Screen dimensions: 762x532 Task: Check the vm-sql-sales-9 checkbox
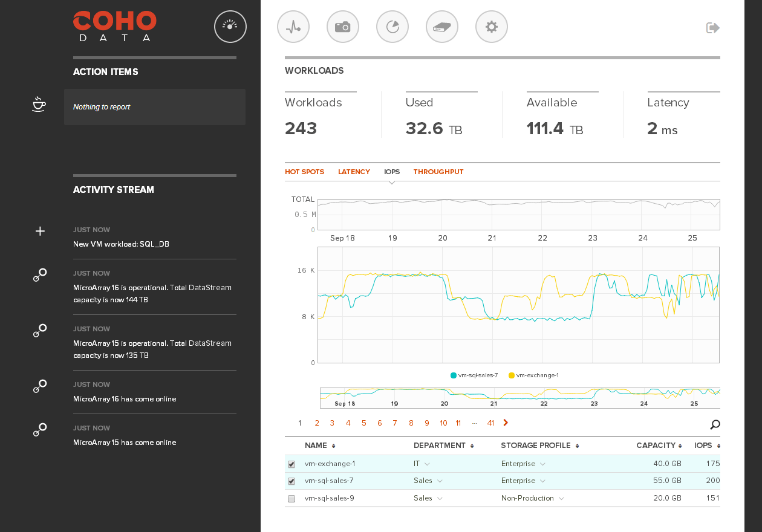[x=291, y=499]
